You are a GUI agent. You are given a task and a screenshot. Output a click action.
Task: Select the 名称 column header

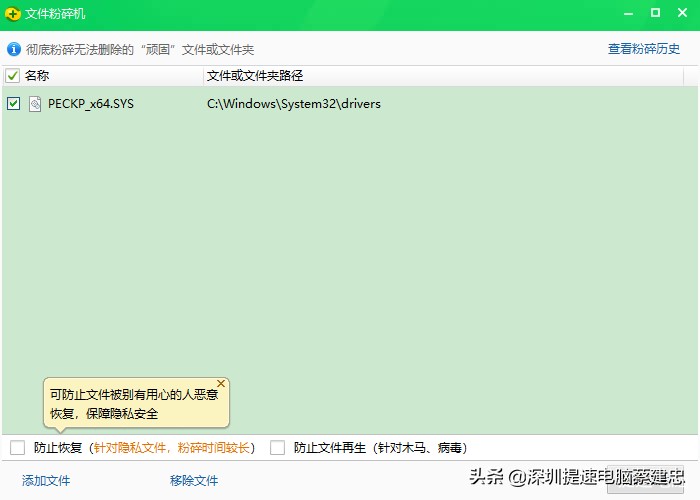tap(37, 76)
